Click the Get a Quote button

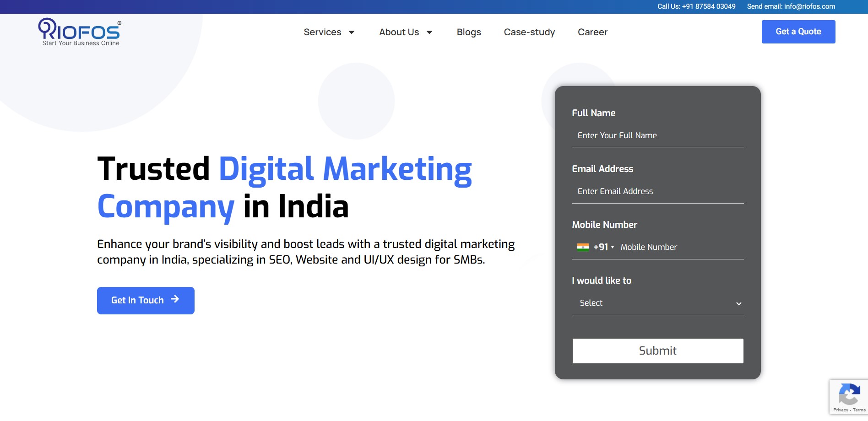coord(798,32)
